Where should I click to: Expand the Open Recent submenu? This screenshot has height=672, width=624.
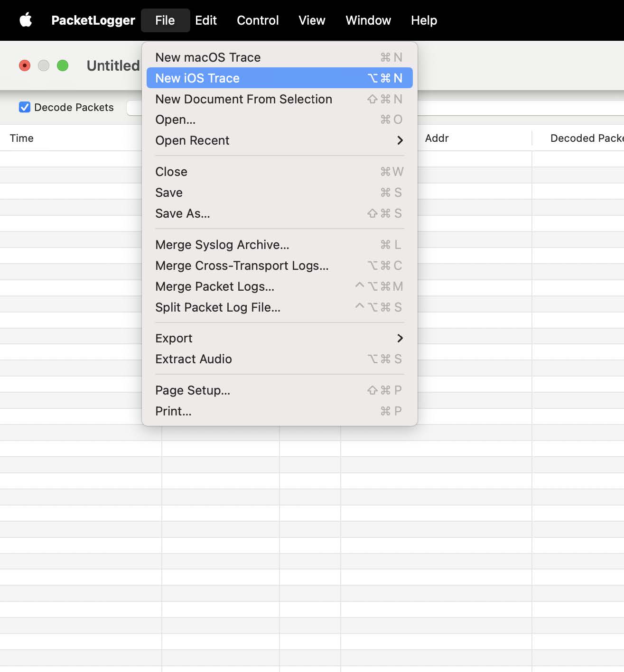192,140
